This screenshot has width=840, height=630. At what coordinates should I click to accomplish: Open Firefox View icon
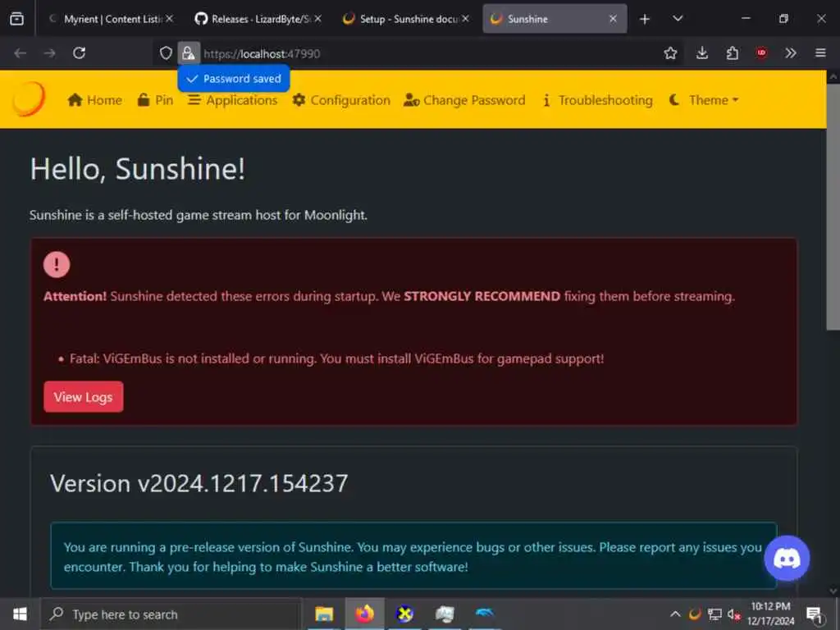point(16,19)
